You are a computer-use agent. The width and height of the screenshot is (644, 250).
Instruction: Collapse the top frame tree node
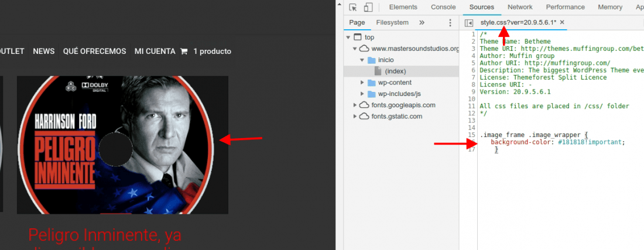tap(348, 37)
